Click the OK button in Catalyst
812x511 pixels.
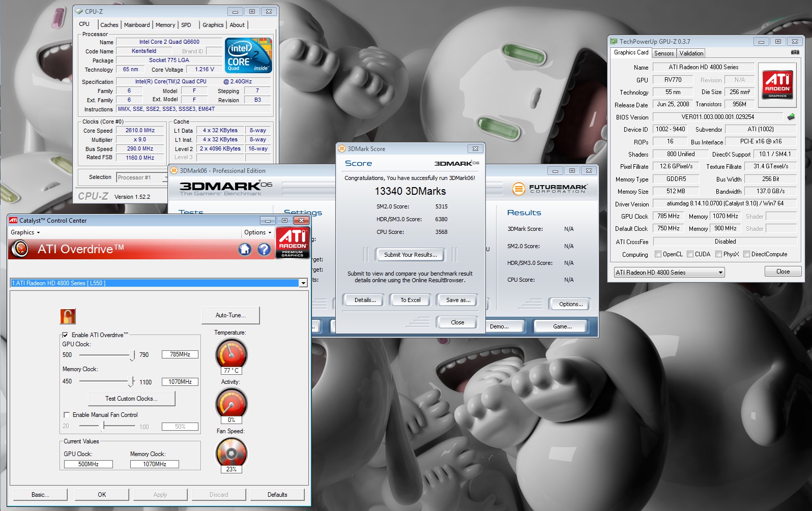(102, 495)
